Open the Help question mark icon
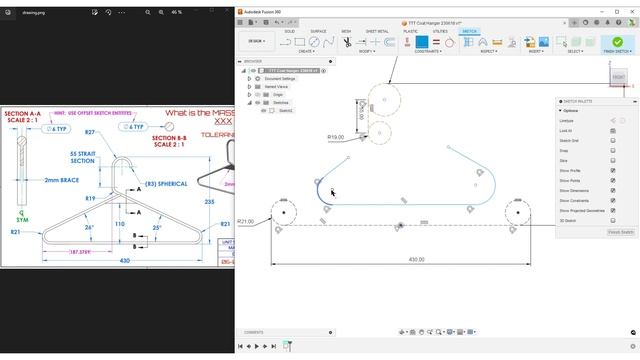Viewport: 640px width, 360px height. [x=618, y=23]
